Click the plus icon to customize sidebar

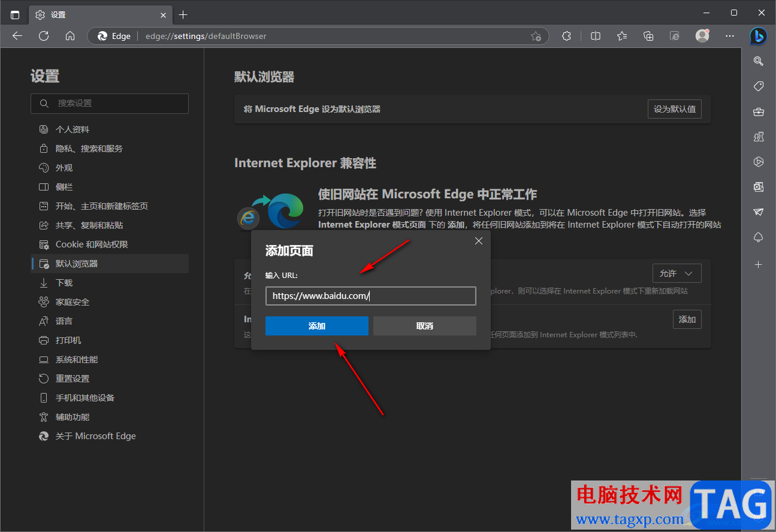[x=758, y=264]
